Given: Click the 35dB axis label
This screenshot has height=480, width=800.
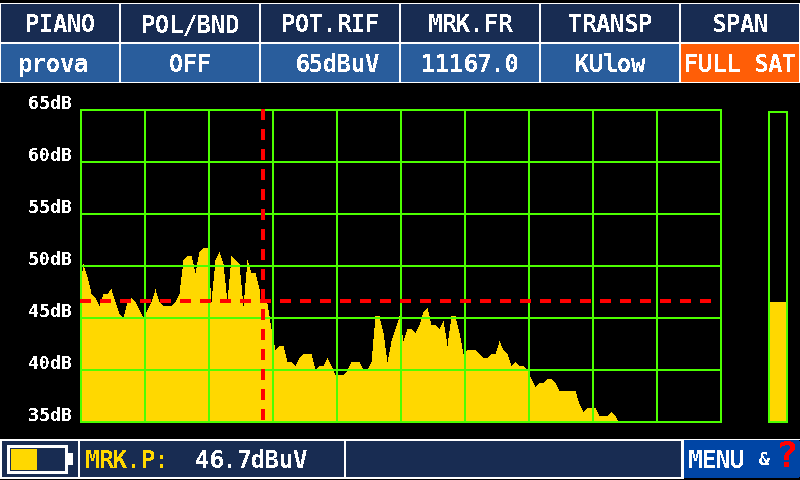Looking at the screenshot, I should [x=50, y=415].
